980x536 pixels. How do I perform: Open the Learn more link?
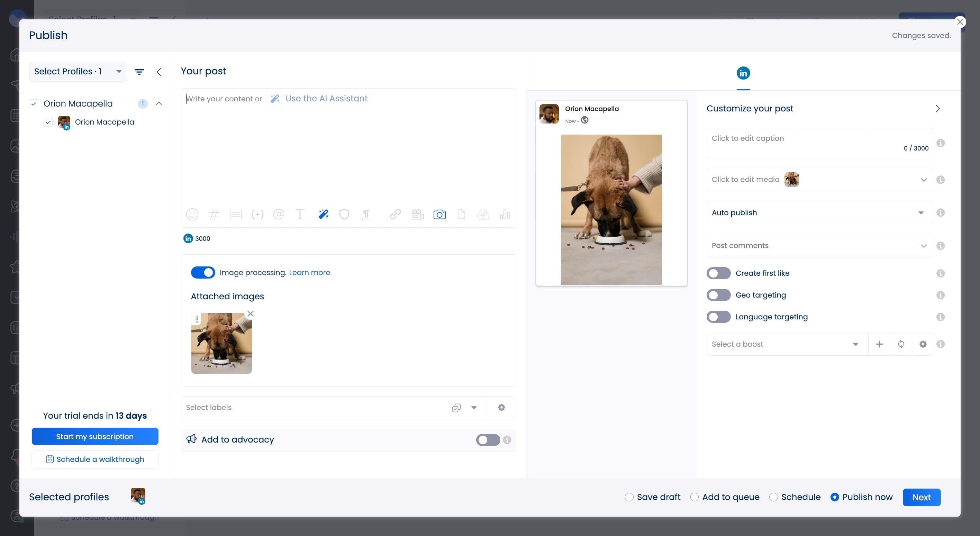pyautogui.click(x=309, y=272)
